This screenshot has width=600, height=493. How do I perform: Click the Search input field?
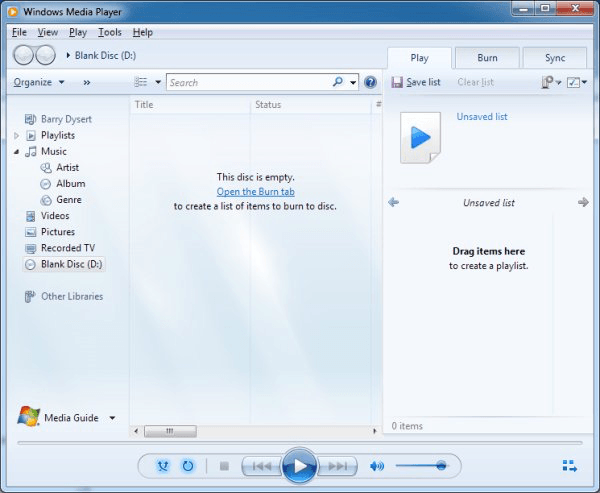coord(249,82)
